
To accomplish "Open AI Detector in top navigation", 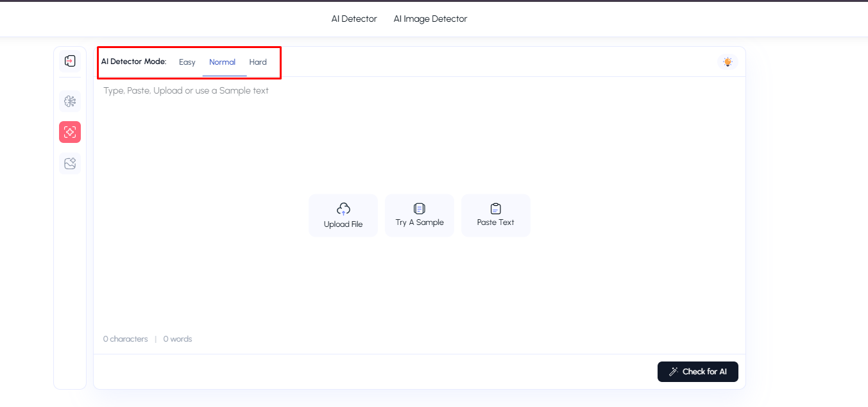I will [354, 19].
